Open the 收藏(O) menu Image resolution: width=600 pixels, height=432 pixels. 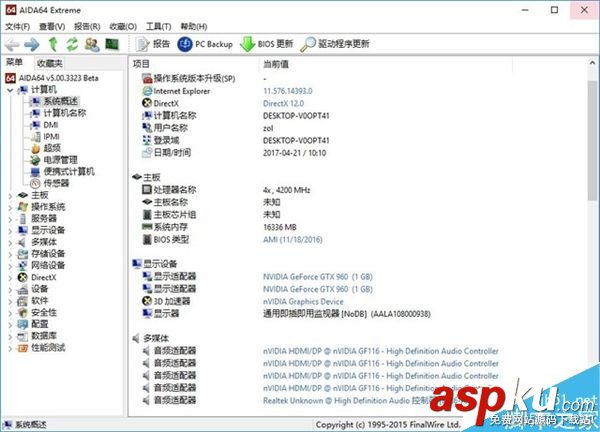click(x=123, y=26)
